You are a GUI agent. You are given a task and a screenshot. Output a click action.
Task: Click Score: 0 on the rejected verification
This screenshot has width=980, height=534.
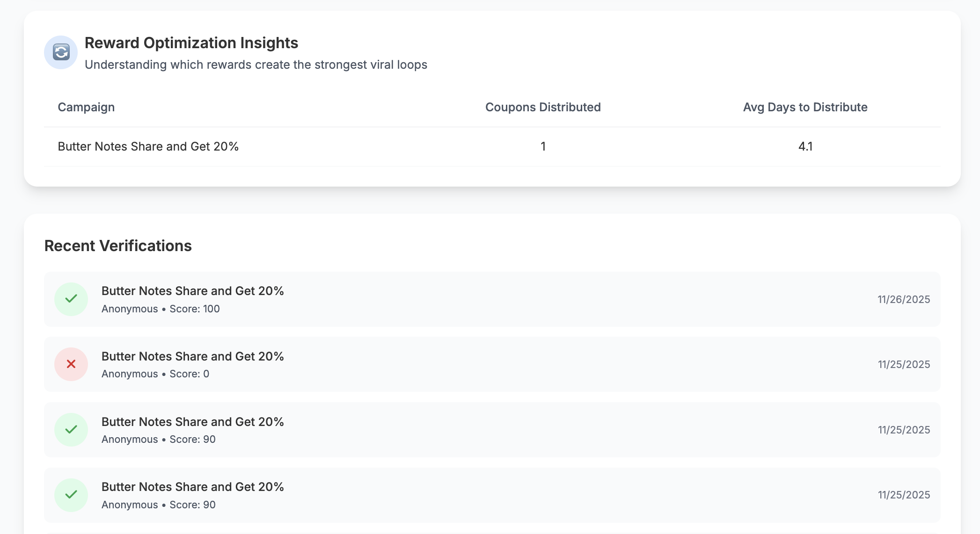point(189,374)
